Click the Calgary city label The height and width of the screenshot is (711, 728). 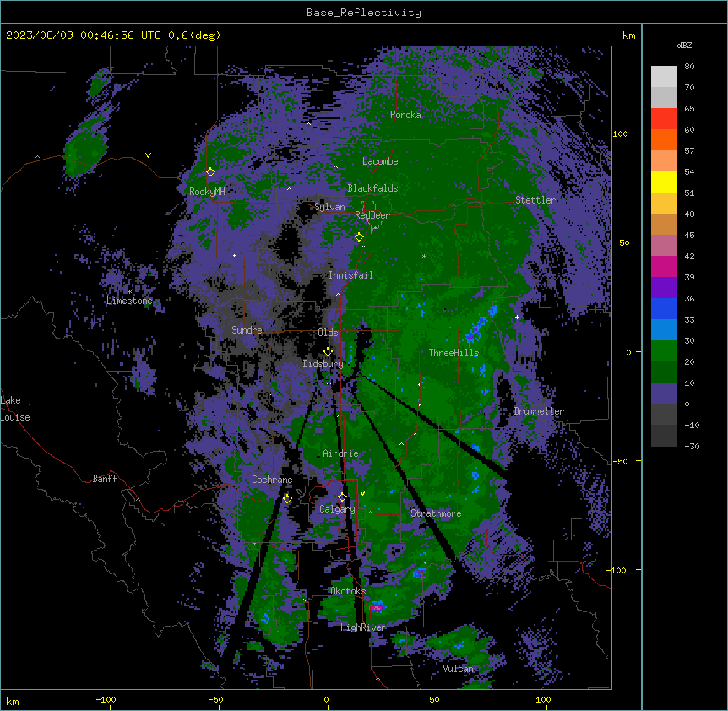(338, 509)
